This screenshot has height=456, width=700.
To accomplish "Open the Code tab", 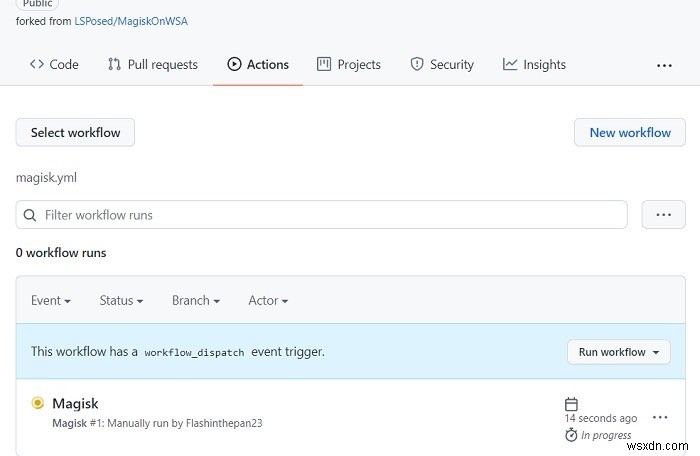I will click(54, 65).
